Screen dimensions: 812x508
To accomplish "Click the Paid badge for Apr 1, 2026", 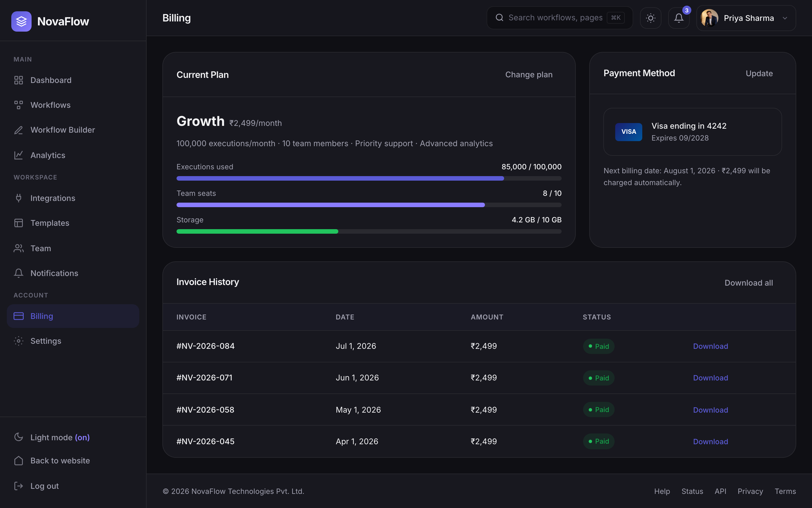I will coord(599,441).
